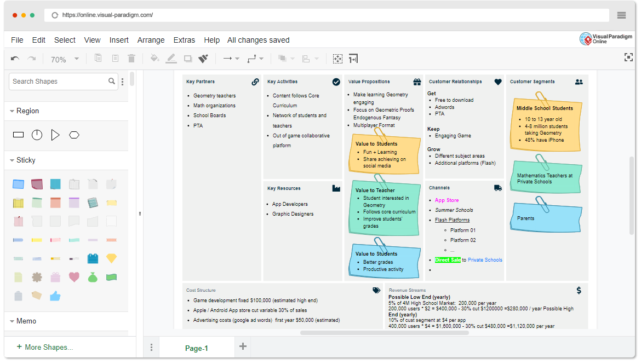The height and width of the screenshot is (364, 641).
Task: Click the sidebar collapse splitter handle
Action: [140, 213]
